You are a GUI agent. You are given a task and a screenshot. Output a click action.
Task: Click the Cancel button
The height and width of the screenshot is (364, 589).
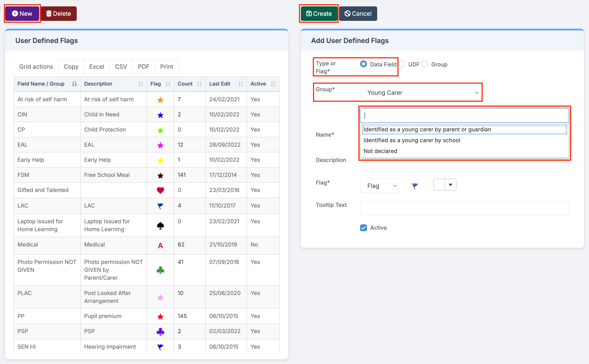(x=358, y=14)
